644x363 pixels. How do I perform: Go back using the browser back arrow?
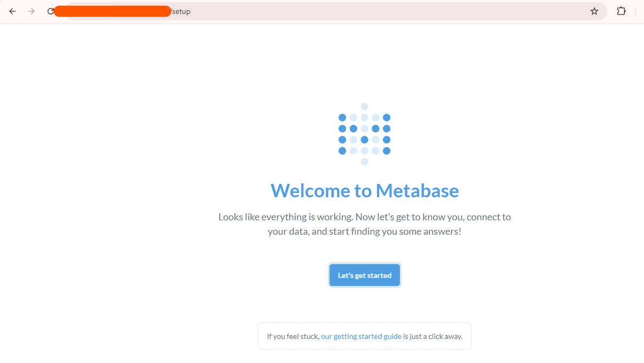coord(12,11)
